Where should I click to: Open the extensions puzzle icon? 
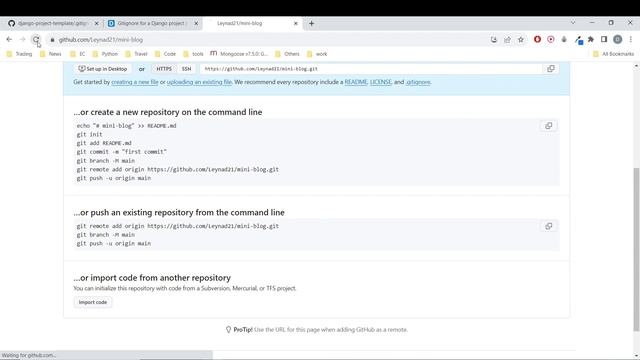(591, 39)
